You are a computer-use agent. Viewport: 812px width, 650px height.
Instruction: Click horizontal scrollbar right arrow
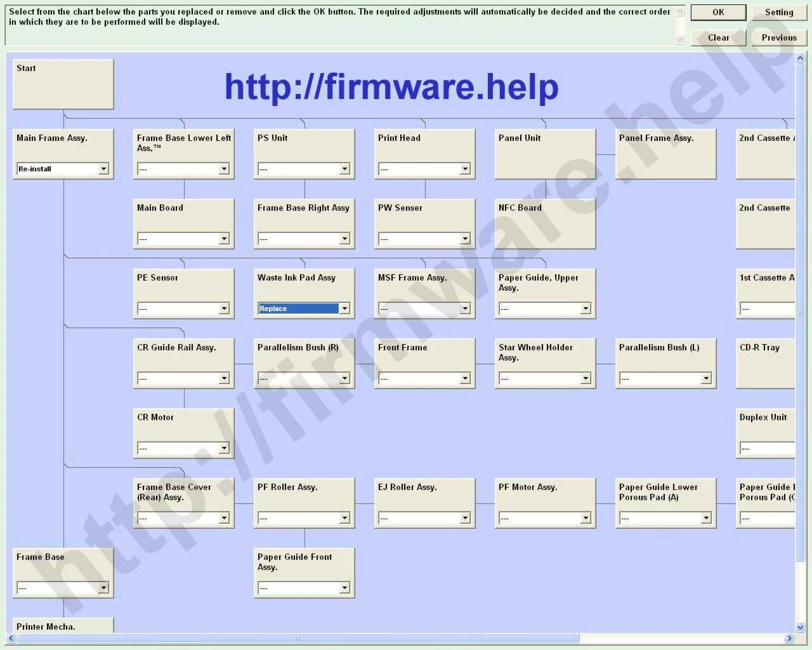(x=790, y=639)
